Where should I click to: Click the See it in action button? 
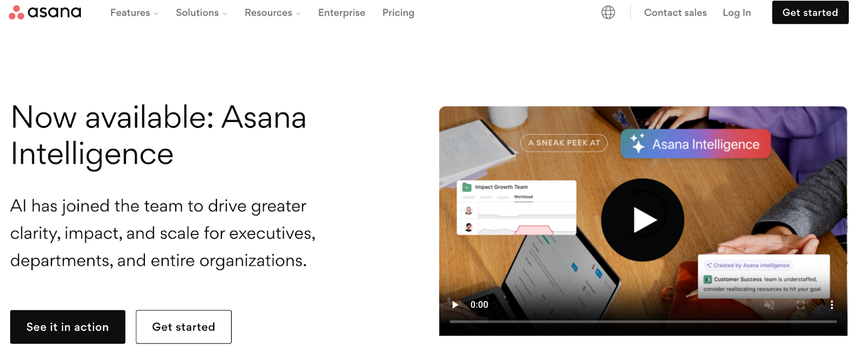[68, 327]
